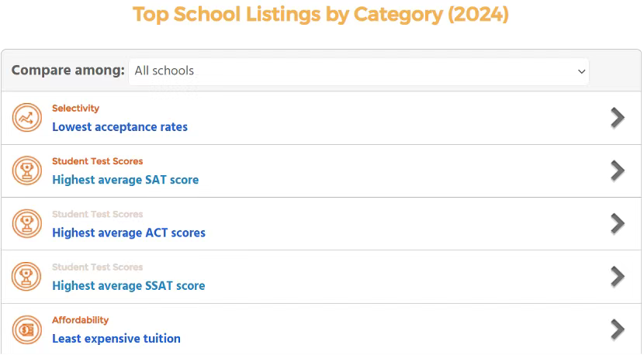The width and height of the screenshot is (644, 355).
Task: Click the trophy icon beside Highest average SSAT score
Action: [27, 277]
